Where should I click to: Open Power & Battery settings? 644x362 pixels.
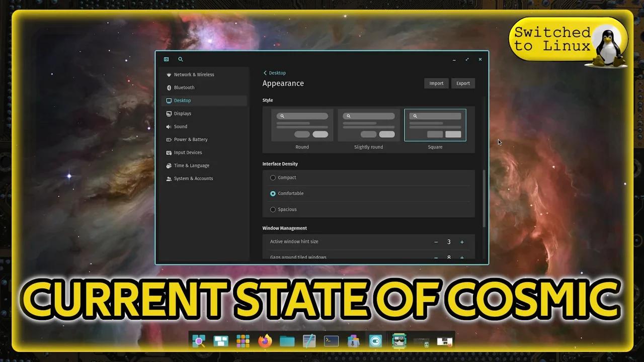pyautogui.click(x=190, y=139)
